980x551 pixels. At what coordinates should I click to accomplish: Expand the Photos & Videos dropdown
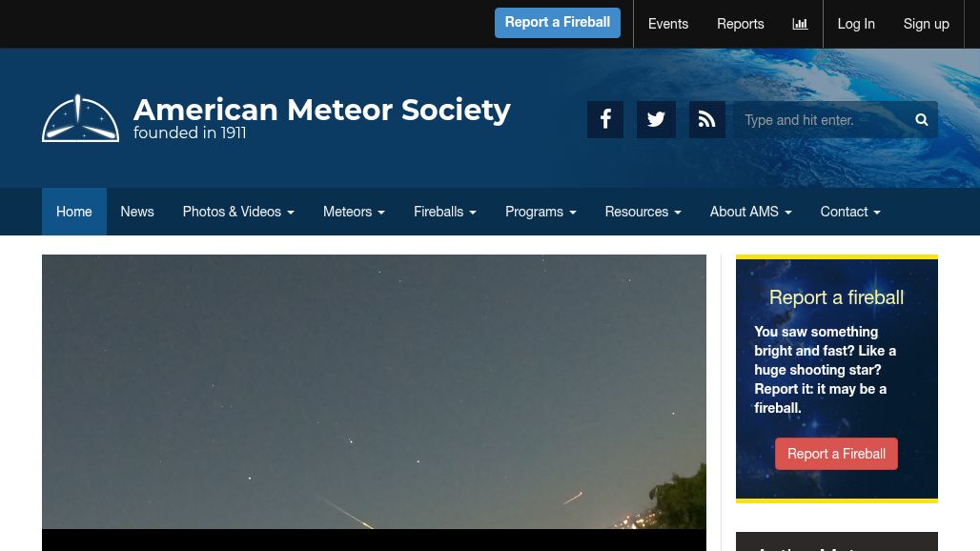237,211
